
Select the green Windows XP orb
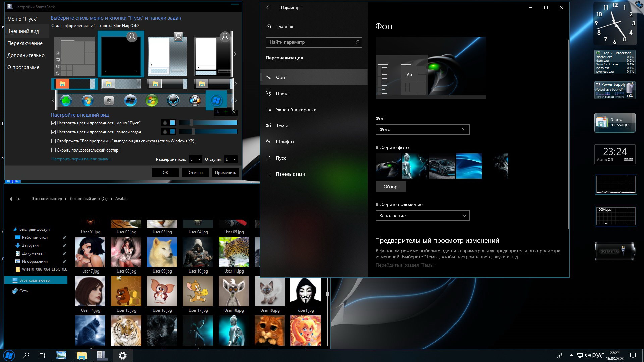[152, 100]
